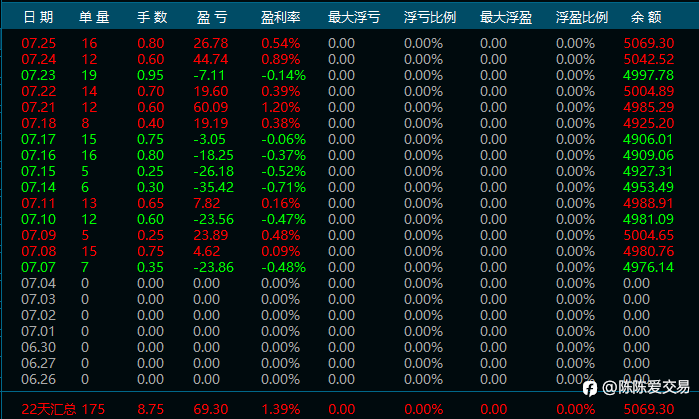The image size is (699, 419).
Task: Click balance 4953.49
Action: click(649, 187)
